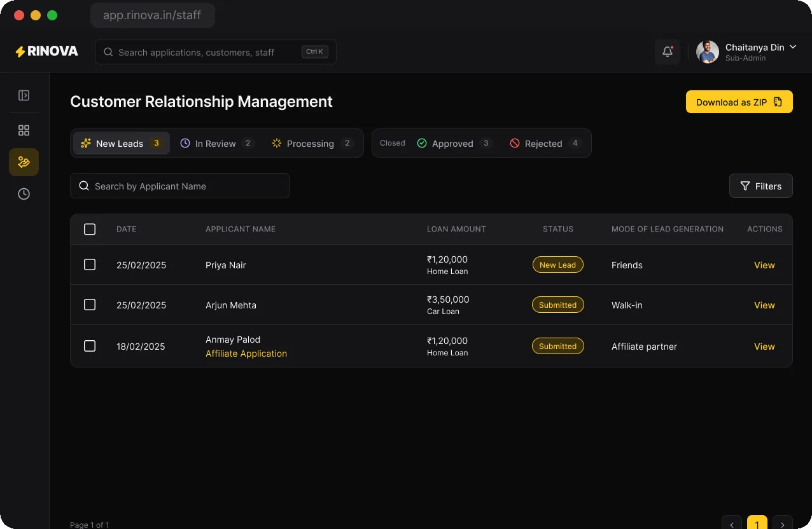The image size is (812, 529).
Task: Click the spinner icon on Processing
Action: (277, 143)
